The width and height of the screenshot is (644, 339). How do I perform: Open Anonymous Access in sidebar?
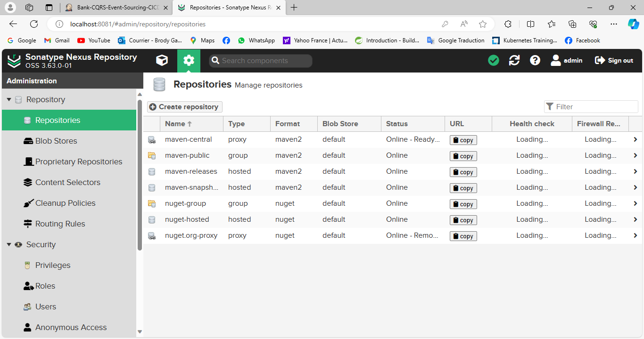[69, 327]
